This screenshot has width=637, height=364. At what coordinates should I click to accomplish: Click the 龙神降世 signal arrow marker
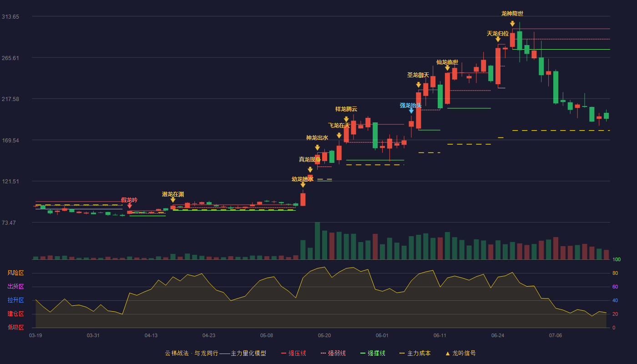(512, 24)
